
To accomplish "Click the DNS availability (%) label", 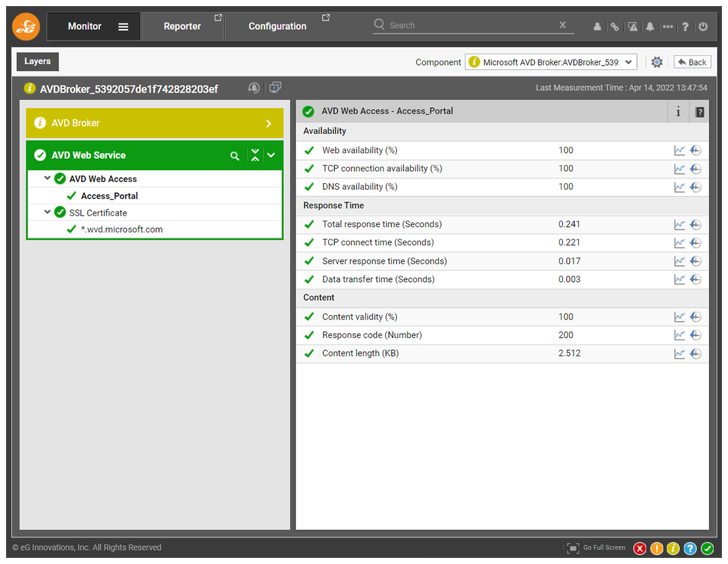I will pyautogui.click(x=360, y=187).
